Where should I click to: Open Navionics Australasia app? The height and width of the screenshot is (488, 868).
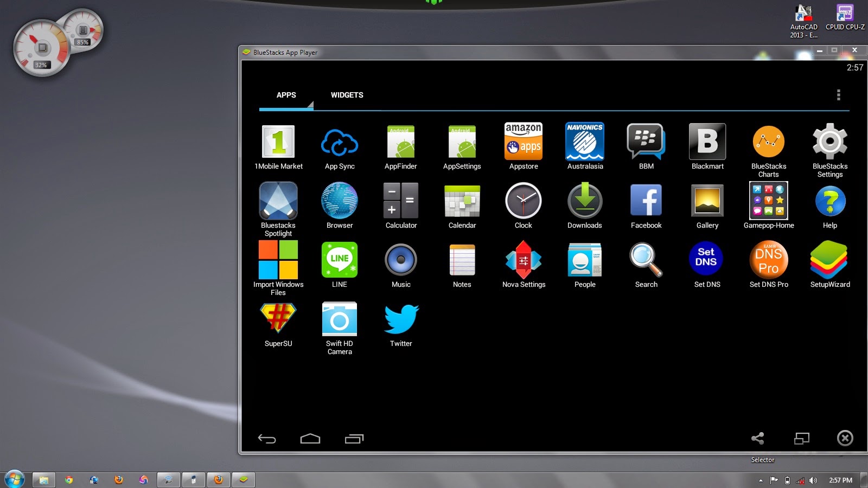coord(585,141)
